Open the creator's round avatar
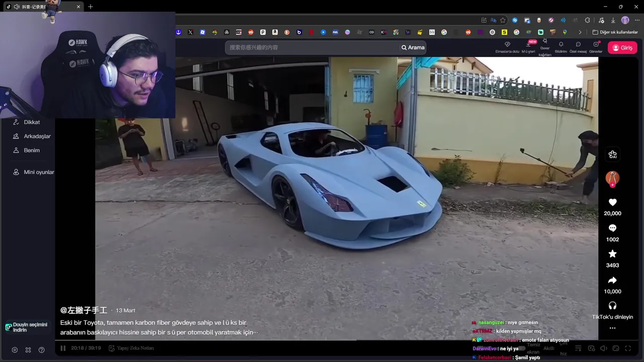 pyautogui.click(x=612, y=178)
